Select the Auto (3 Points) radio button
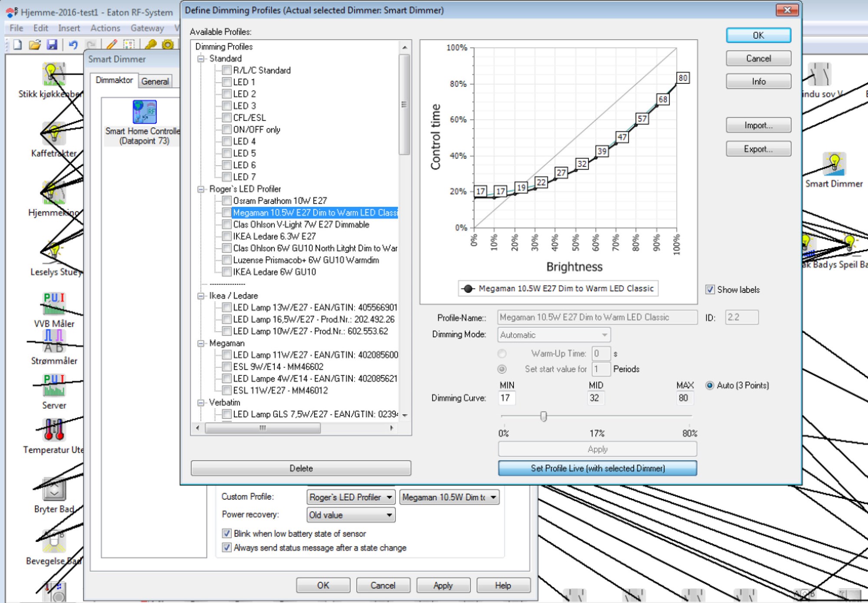The width and height of the screenshot is (868, 603). pyautogui.click(x=710, y=385)
